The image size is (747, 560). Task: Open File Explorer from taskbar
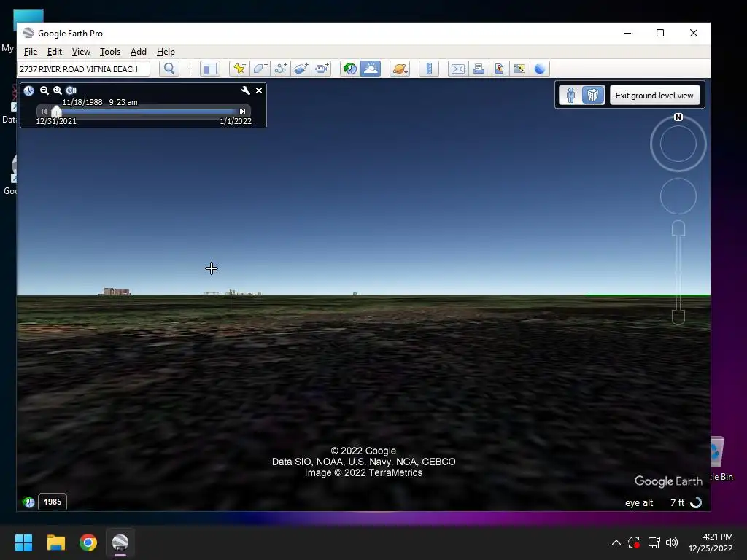pyautogui.click(x=55, y=542)
